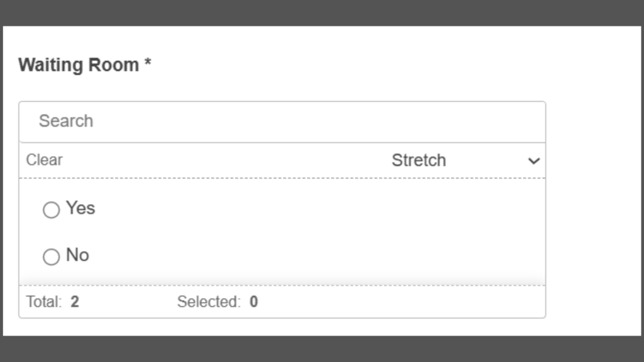The height and width of the screenshot is (362, 644).
Task: Select the No radio button
Action: [x=51, y=256]
